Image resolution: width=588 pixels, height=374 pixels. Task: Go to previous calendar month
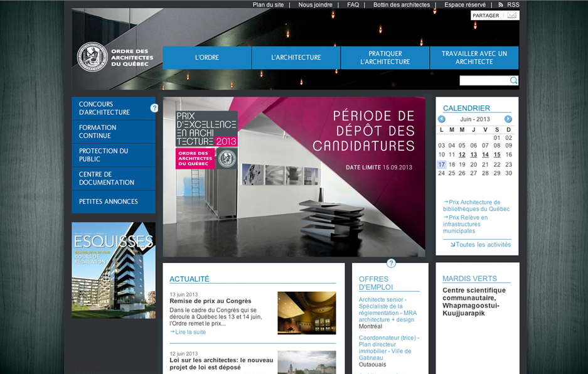441,119
